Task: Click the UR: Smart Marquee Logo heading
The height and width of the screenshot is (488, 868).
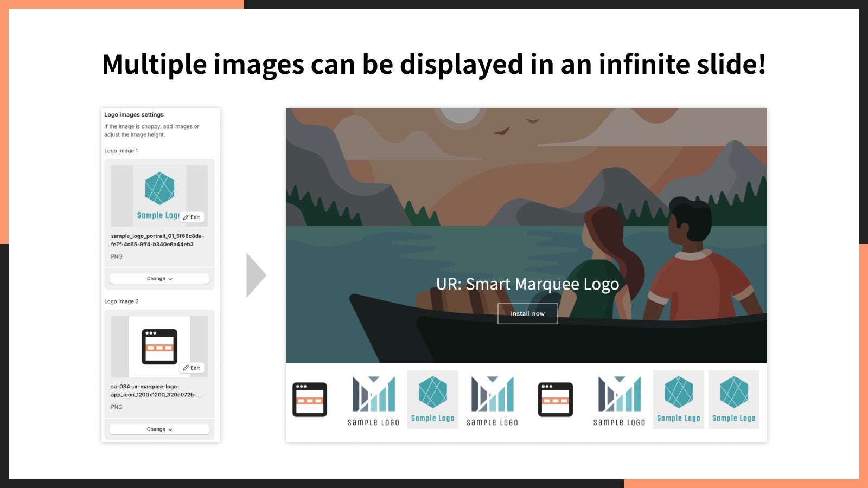Action: pos(527,284)
